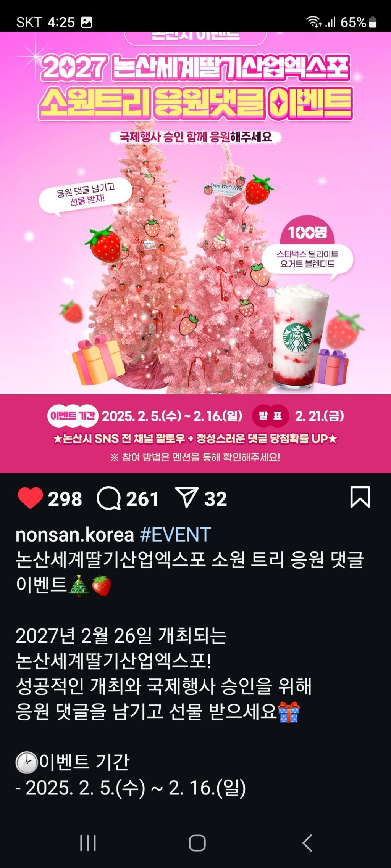Tap the 발표 date badge

(x=270, y=416)
